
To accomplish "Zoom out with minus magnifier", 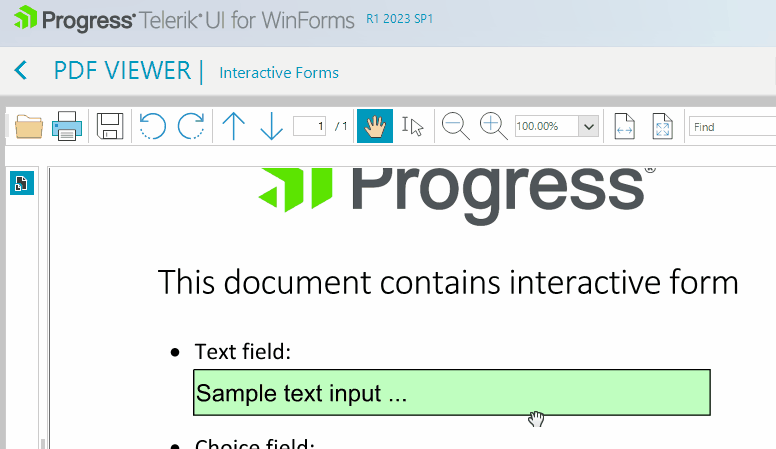I will (455, 126).
